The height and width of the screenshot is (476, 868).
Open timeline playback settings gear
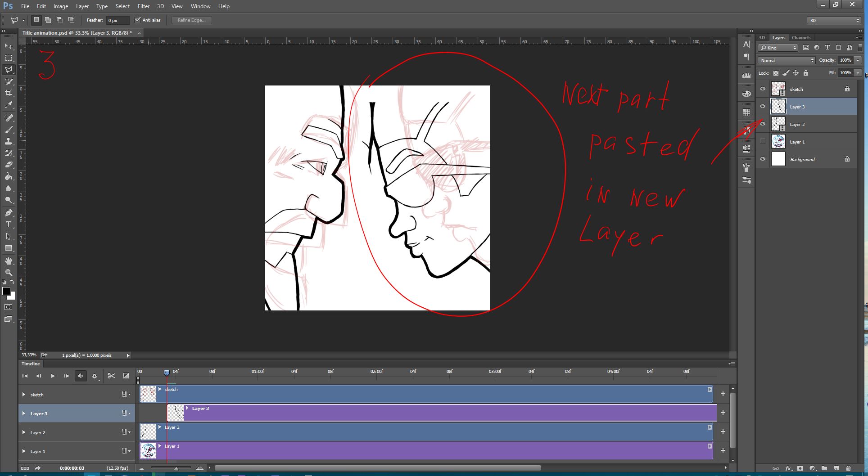pyautogui.click(x=95, y=376)
